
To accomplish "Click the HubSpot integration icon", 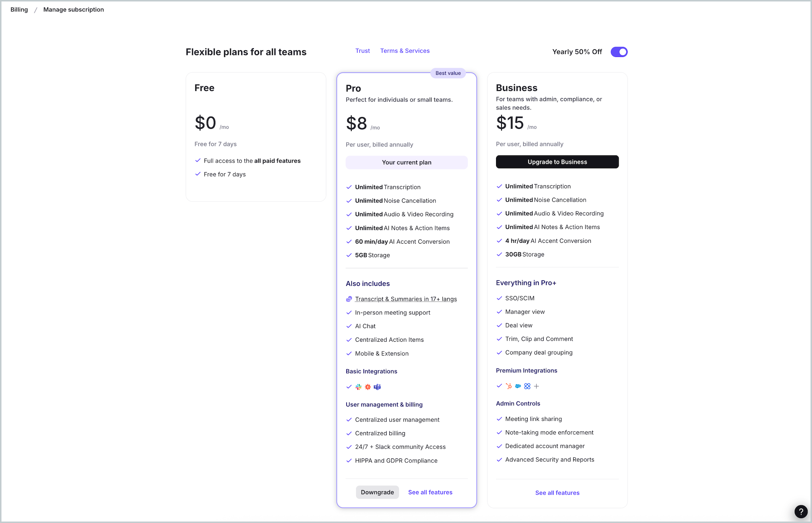I will 509,386.
